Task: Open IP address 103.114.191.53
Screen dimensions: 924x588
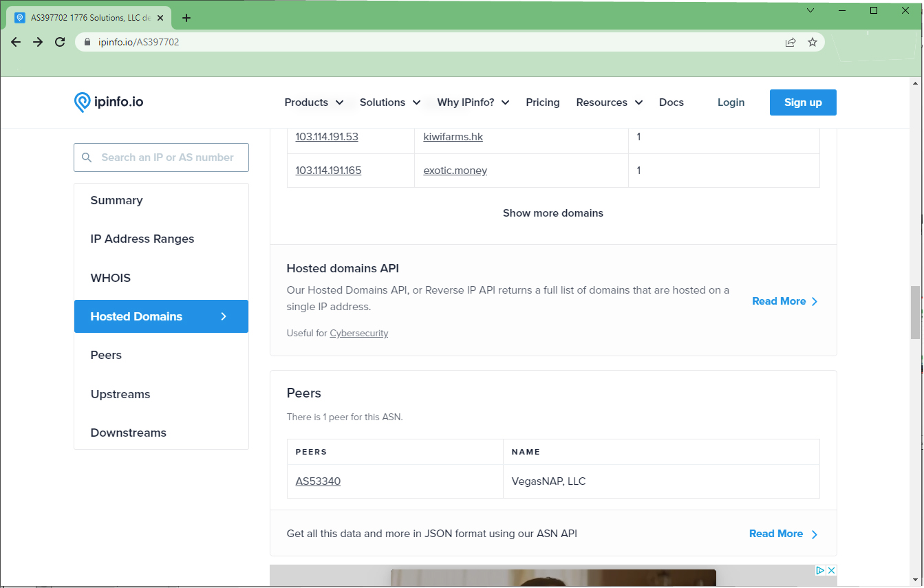Action: [327, 137]
